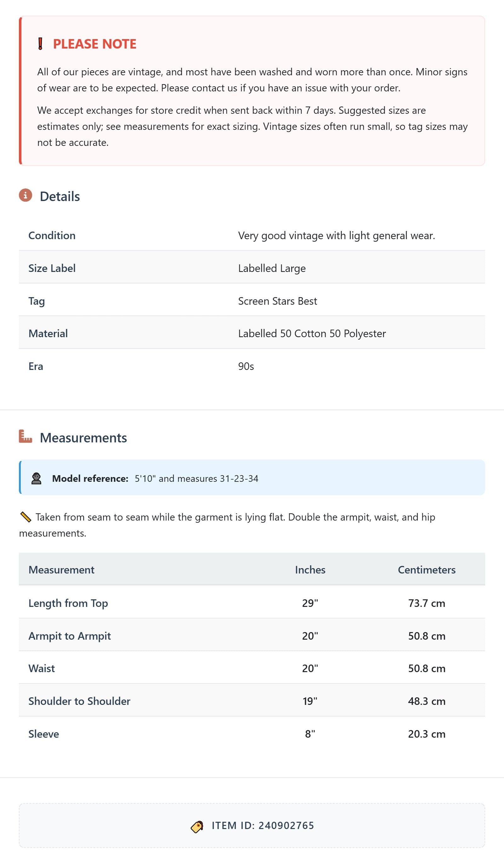Click the red exclamation mark icon
Screen dimensions: 504x864
click(40, 44)
